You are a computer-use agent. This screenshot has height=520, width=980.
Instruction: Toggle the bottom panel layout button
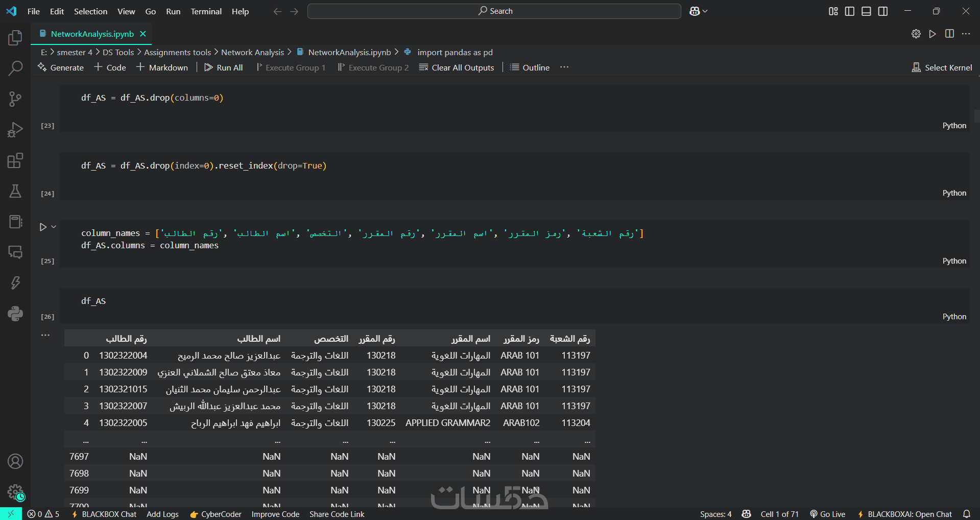tap(866, 11)
